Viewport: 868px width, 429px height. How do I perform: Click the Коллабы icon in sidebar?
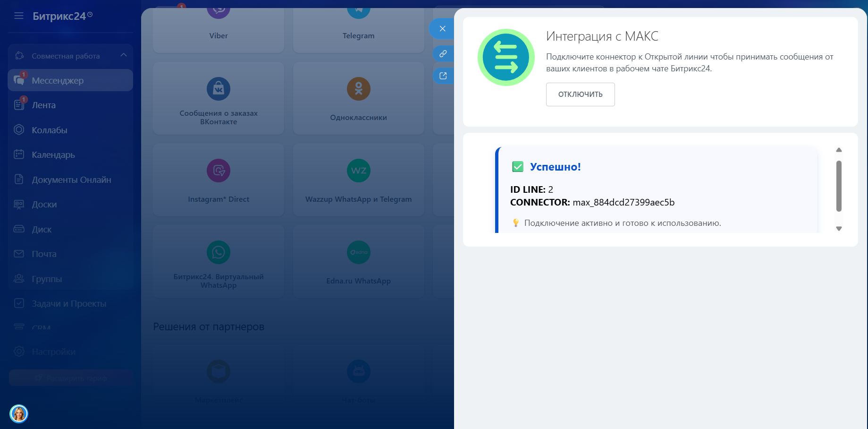19,130
